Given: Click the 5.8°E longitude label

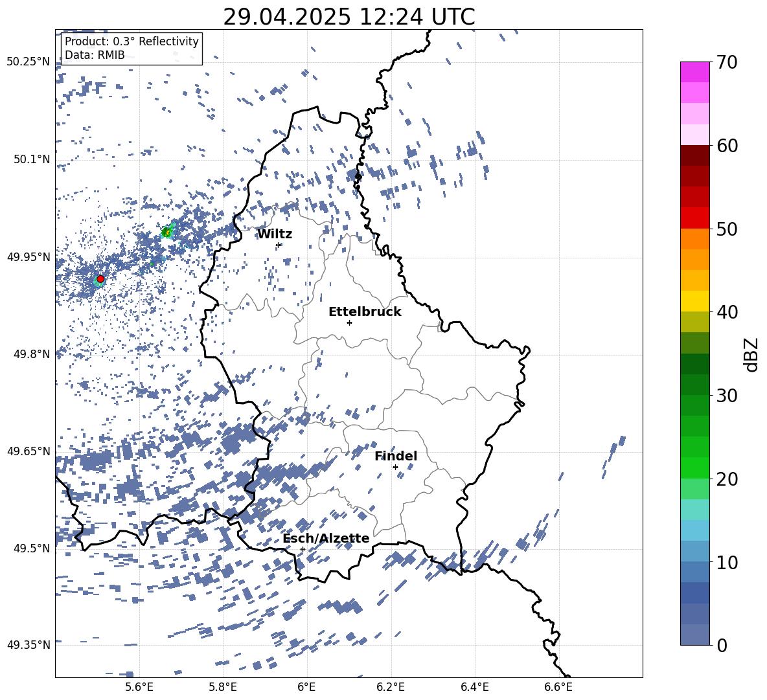Looking at the screenshot, I should 223,687.
